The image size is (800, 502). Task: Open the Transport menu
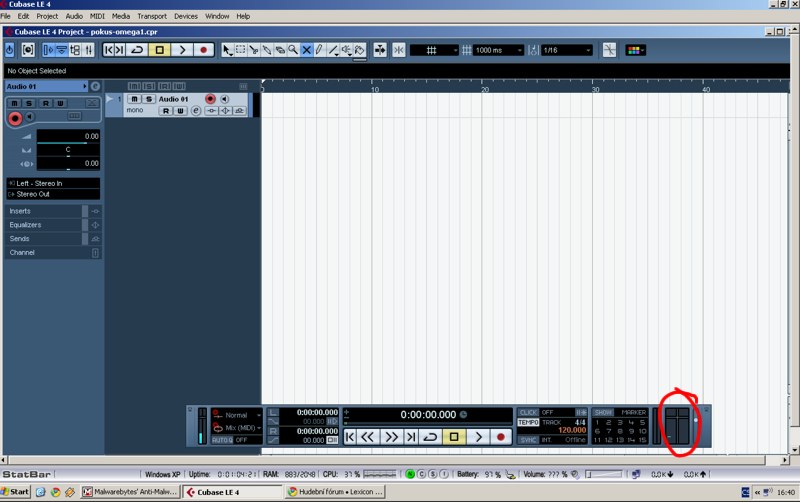(152, 17)
